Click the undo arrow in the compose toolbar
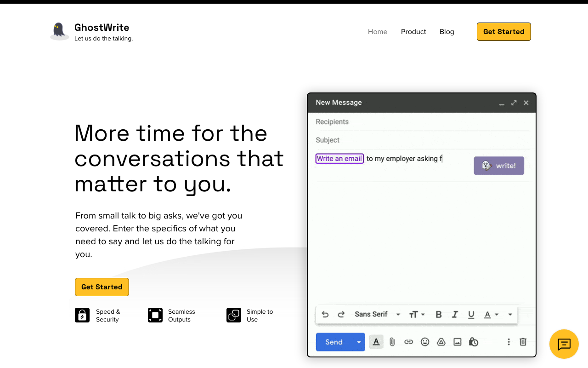The height and width of the screenshot is (368, 588). (x=325, y=314)
